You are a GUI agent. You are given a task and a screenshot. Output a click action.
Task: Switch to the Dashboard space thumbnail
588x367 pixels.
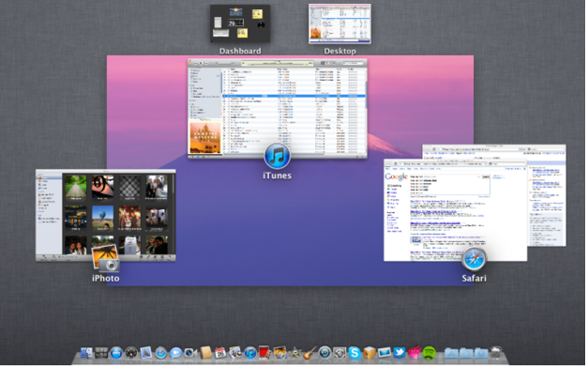(240, 23)
